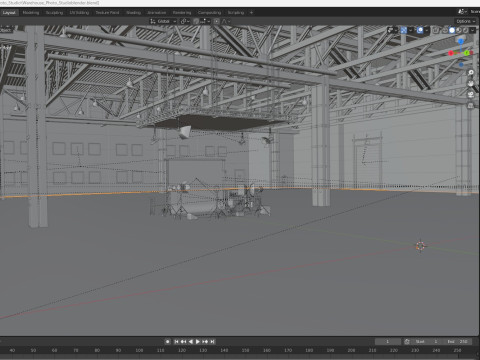Click the negative Z axis gizmo dot
Viewport: 480px width, 360px height.
pyautogui.click(x=461, y=65)
